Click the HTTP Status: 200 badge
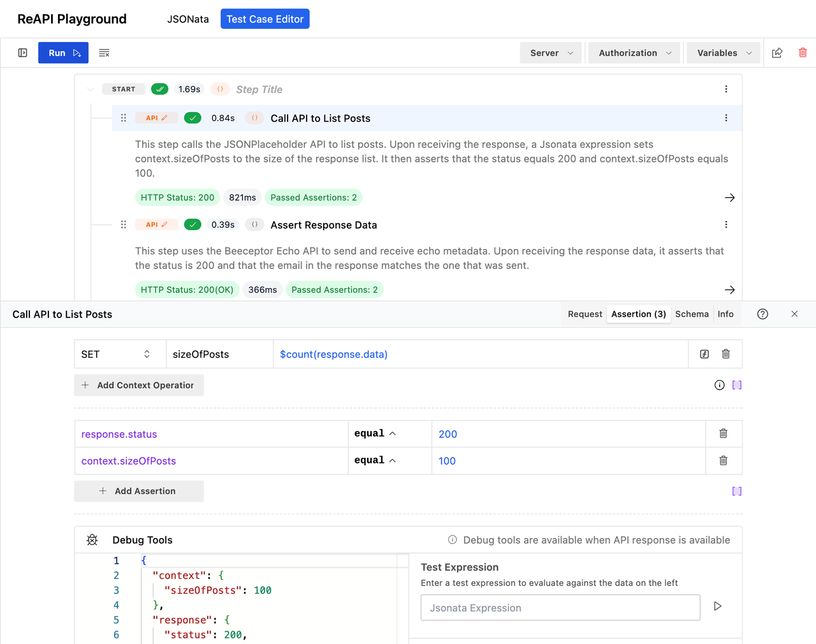Image resolution: width=816 pixels, height=644 pixels. click(x=178, y=198)
